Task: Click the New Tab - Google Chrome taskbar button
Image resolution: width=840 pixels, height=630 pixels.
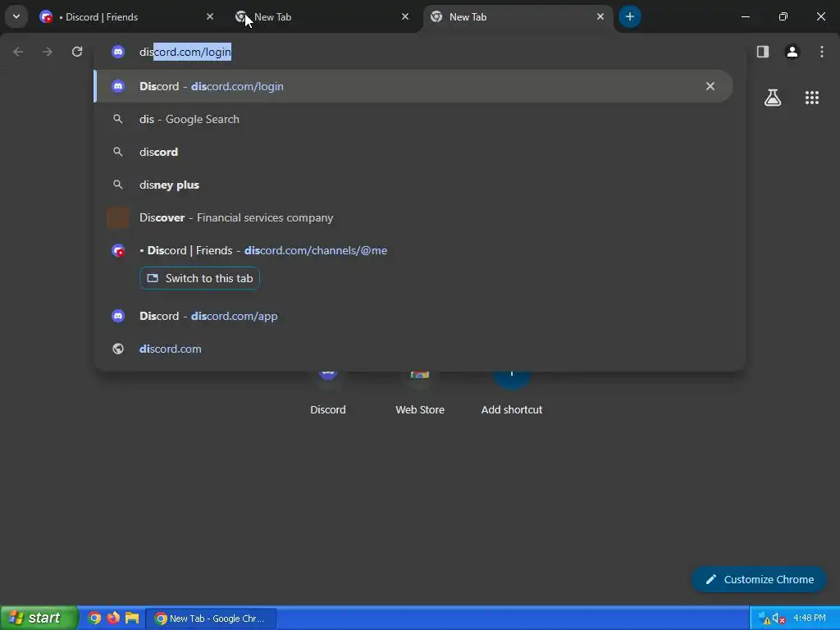Action: (211, 619)
